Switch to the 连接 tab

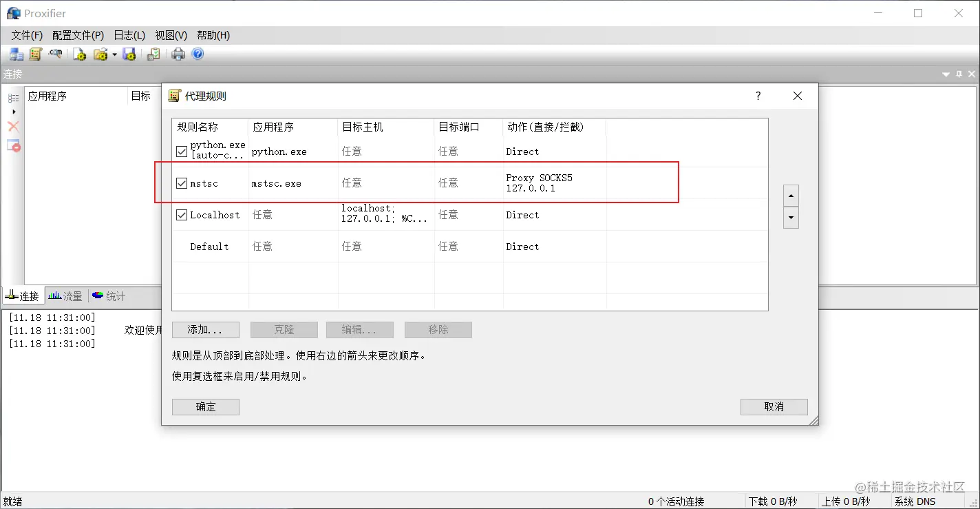(23, 296)
